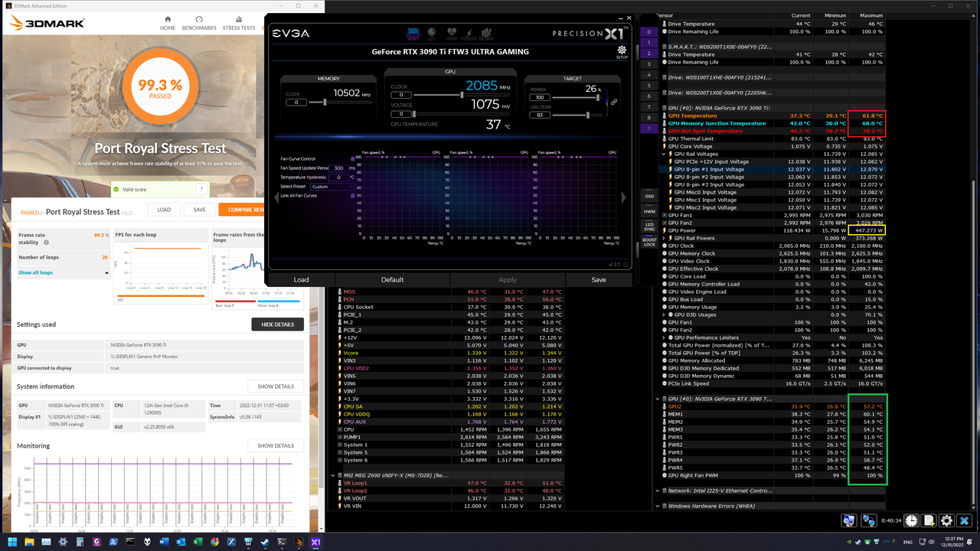The height and width of the screenshot is (551, 980).
Task: Click the HIDE DETAILS button
Action: (x=277, y=324)
